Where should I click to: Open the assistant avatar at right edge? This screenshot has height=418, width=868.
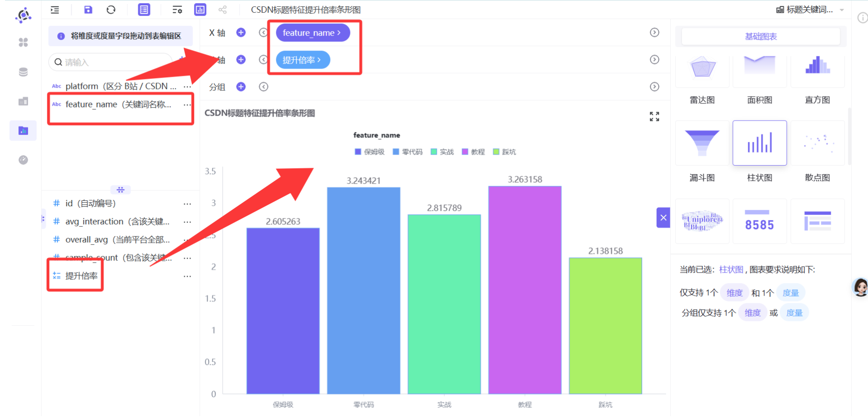point(860,287)
